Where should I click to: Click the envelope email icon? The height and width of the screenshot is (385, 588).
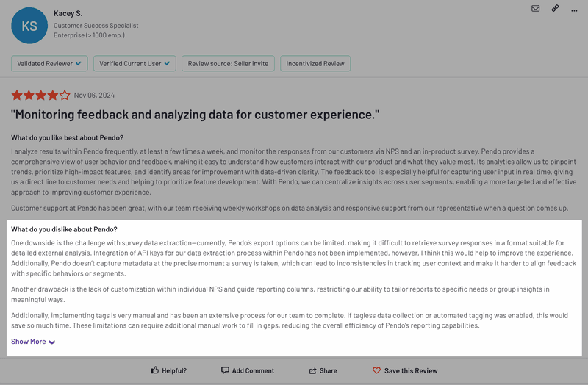(x=535, y=9)
